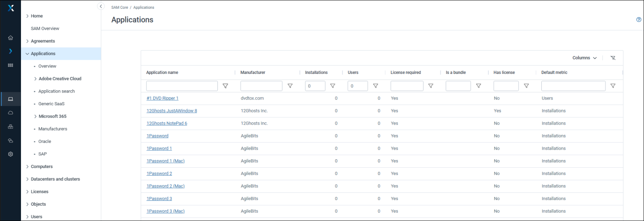Open filter options for Users column
The width and height of the screenshot is (644, 221).
tap(375, 86)
